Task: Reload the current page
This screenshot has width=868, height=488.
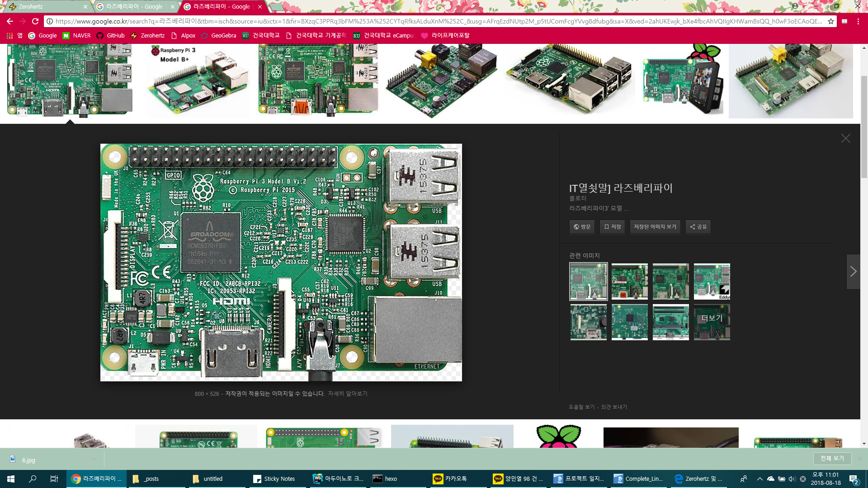Action: click(x=35, y=21)
